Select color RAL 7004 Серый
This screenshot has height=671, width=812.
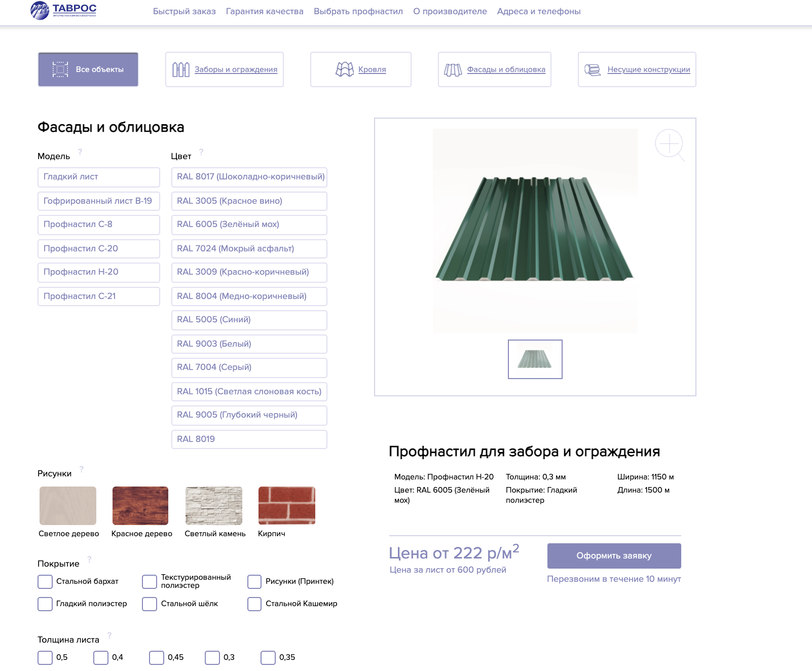pos(249,367)
